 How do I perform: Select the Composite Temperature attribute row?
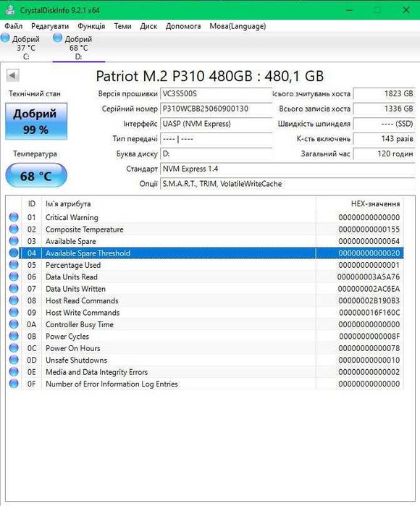(205, 229)
